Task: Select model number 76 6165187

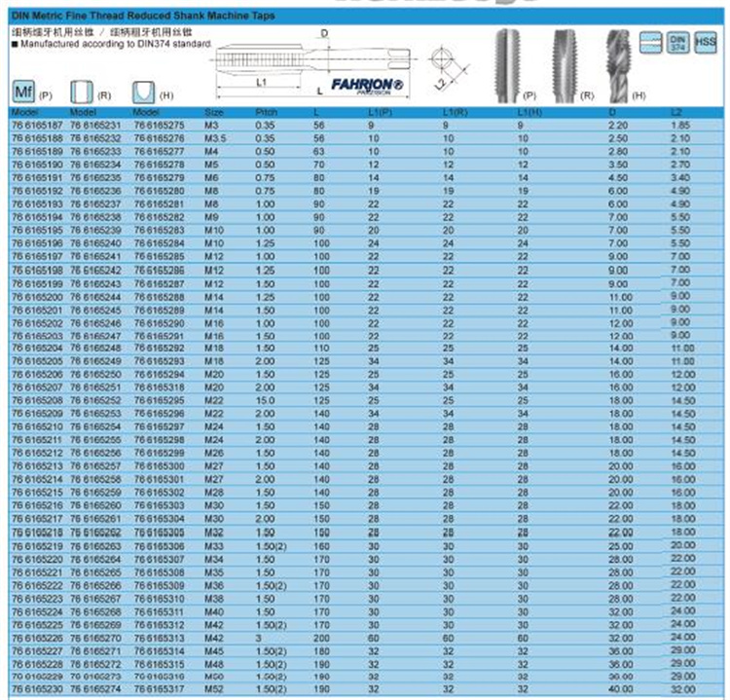Action: (37, 126)
